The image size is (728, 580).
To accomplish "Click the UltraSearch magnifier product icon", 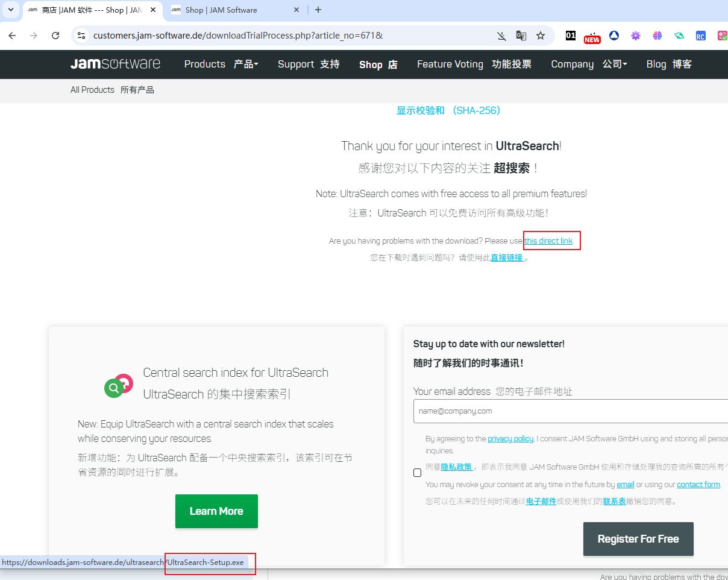I will point(118,385).
